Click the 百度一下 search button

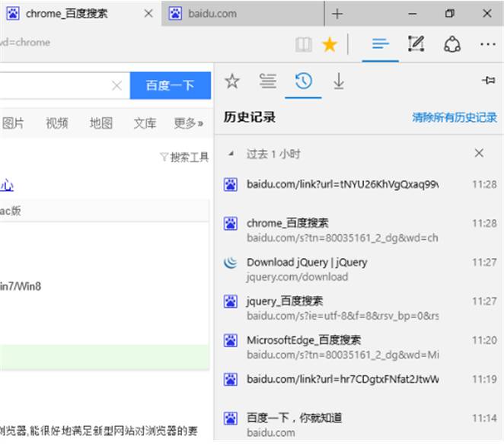[171, 85]
